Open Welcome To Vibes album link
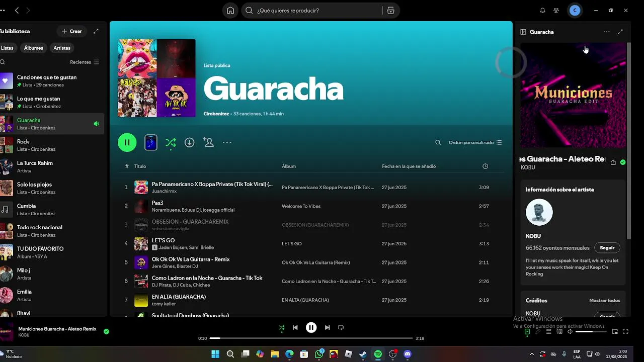Screen dimensions: 644x362 coord(301,206)
